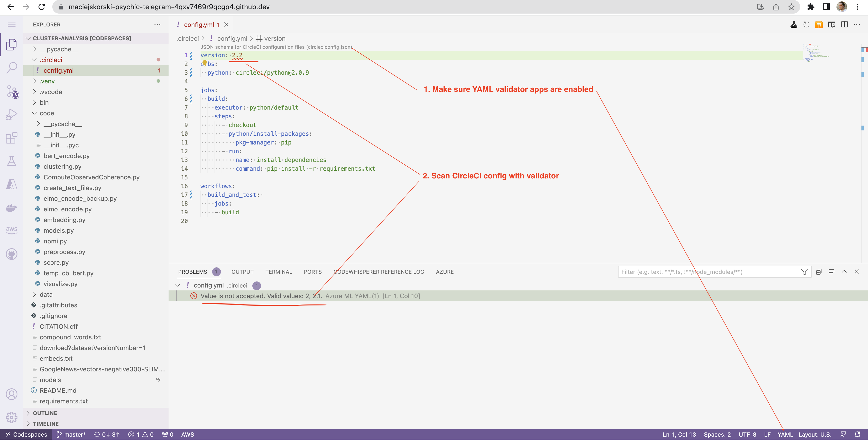Screen dimensions: 868x440
Task: Split the editor to the right
Action: [844, 25]
